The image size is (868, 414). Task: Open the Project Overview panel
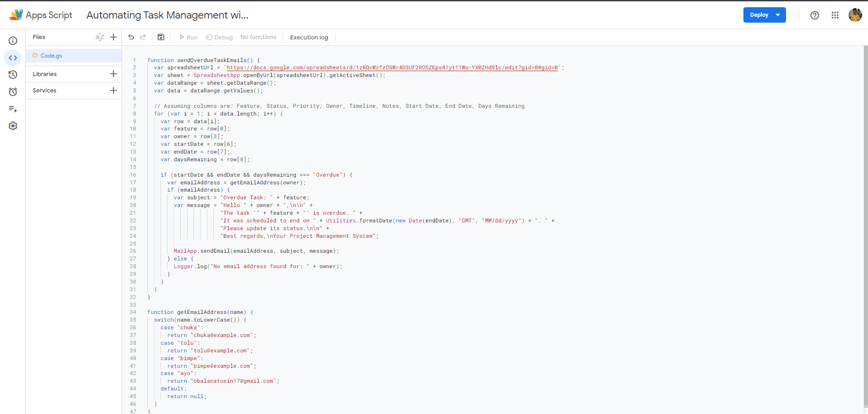[x=13, y=40]
